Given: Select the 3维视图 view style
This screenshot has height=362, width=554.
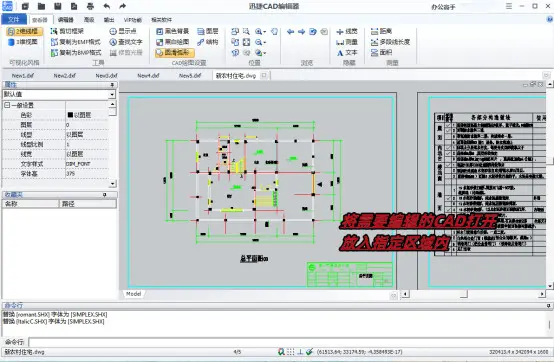Looking at the screenshot, I should (23, 42).
